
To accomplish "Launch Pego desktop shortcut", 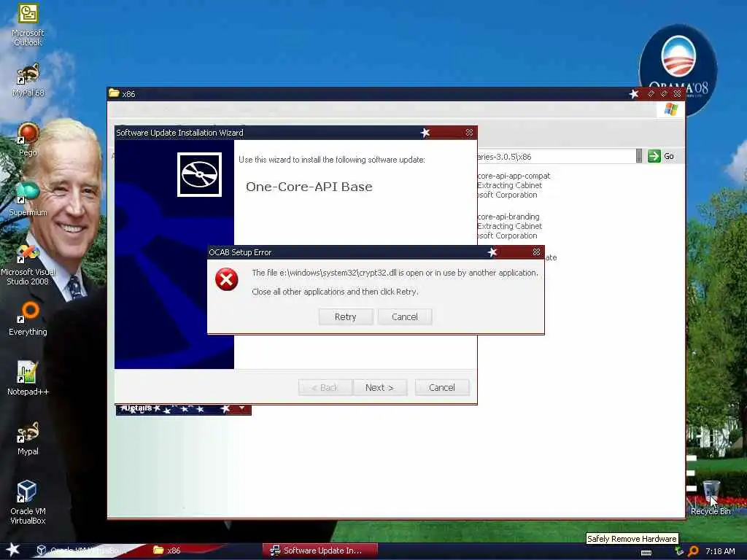I will (28, 139).
